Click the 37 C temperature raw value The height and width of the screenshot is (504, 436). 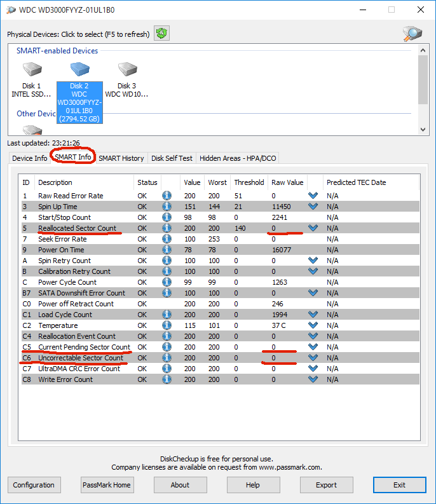coord(278,325)
